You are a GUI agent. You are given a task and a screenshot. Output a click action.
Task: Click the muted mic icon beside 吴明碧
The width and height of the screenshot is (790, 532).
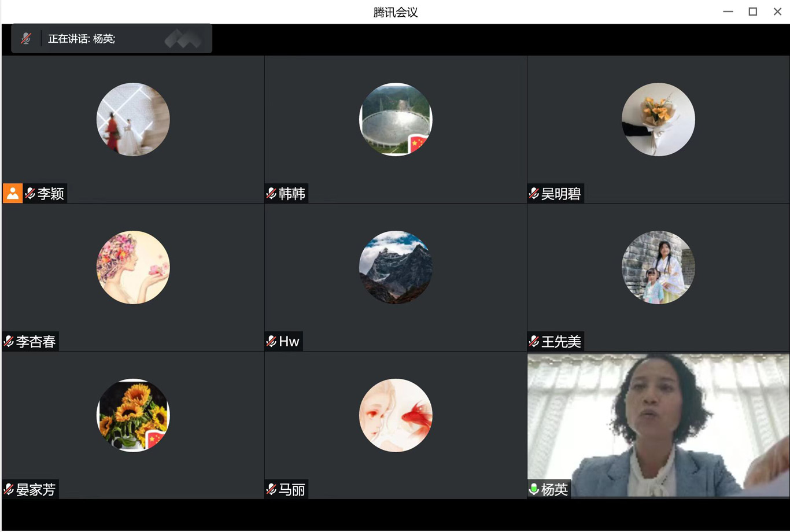534,193
